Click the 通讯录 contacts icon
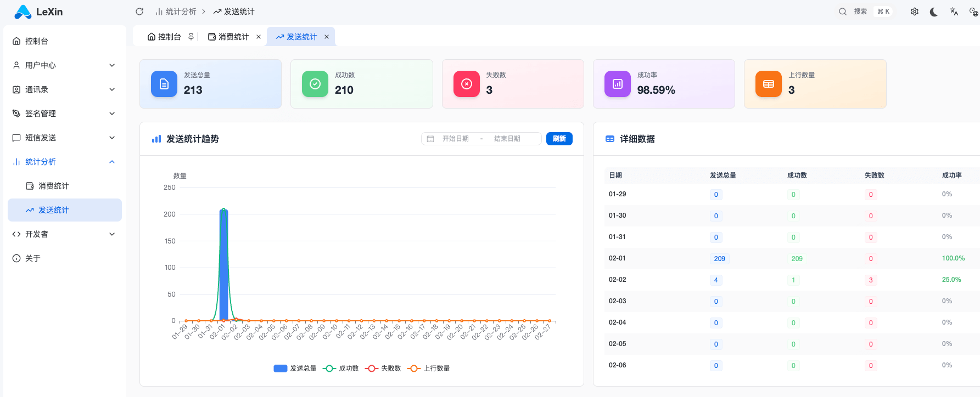This screenshot has height=397, width=980. (16, 89)
